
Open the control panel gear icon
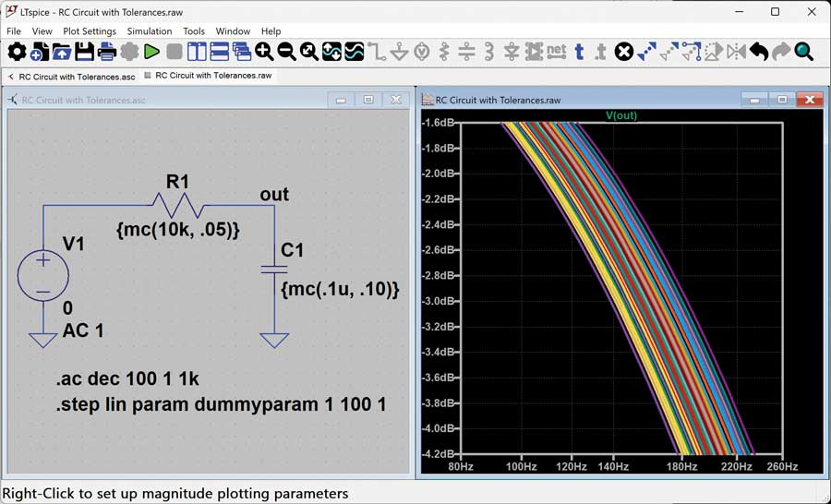point(17,52)
